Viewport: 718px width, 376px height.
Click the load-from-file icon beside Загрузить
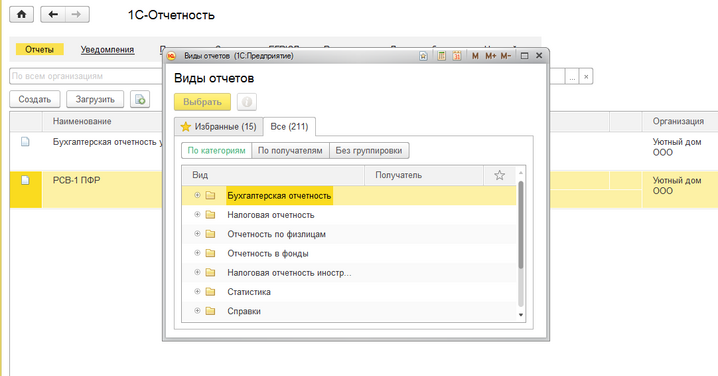point(140,99)
